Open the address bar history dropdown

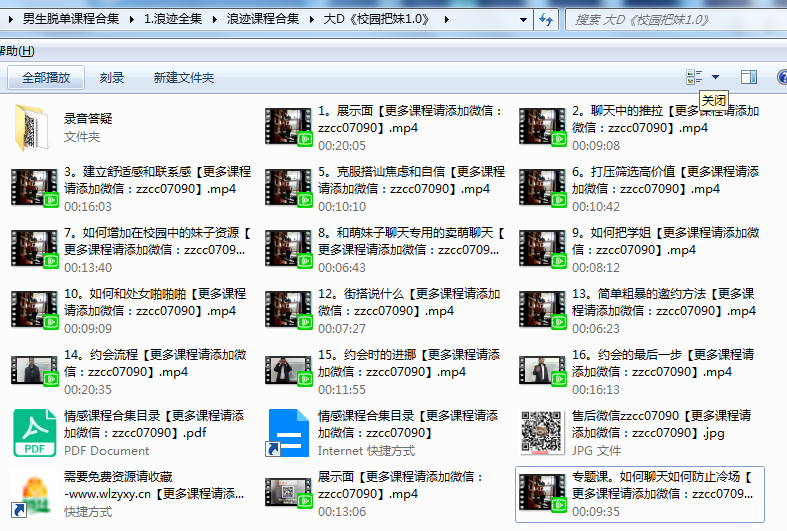point(523,20)
